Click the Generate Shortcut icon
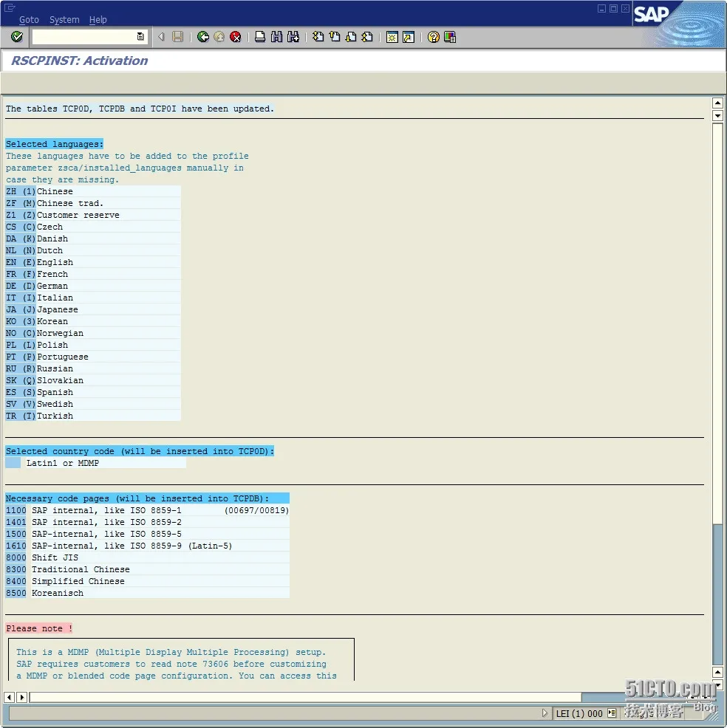727x728 pixels. pos(409,37)
